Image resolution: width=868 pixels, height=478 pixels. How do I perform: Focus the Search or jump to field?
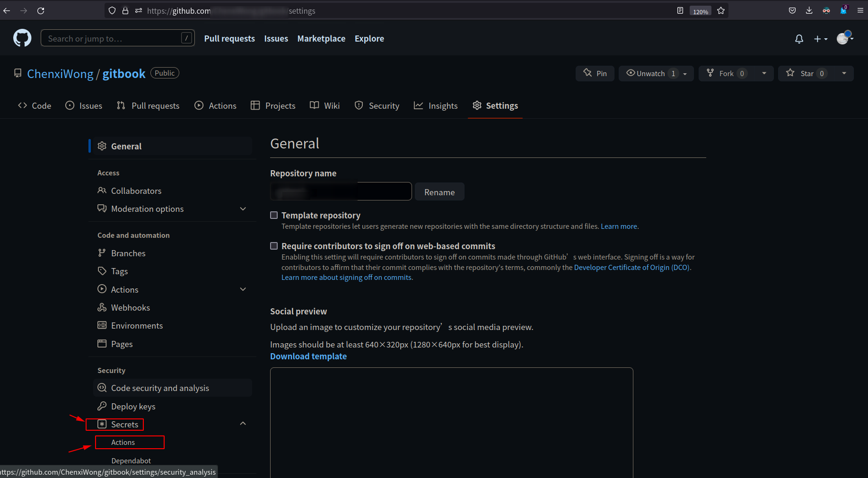[x=118, y=38]
